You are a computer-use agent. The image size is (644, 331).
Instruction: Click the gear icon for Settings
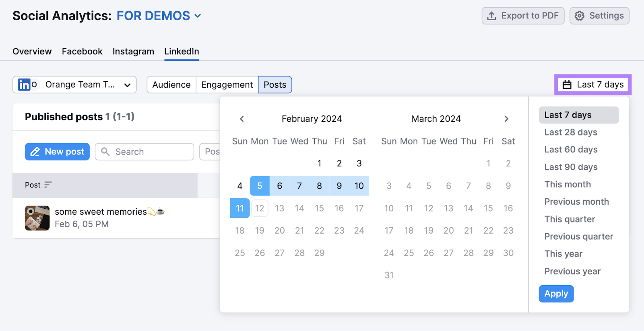[x=579, y=16]
